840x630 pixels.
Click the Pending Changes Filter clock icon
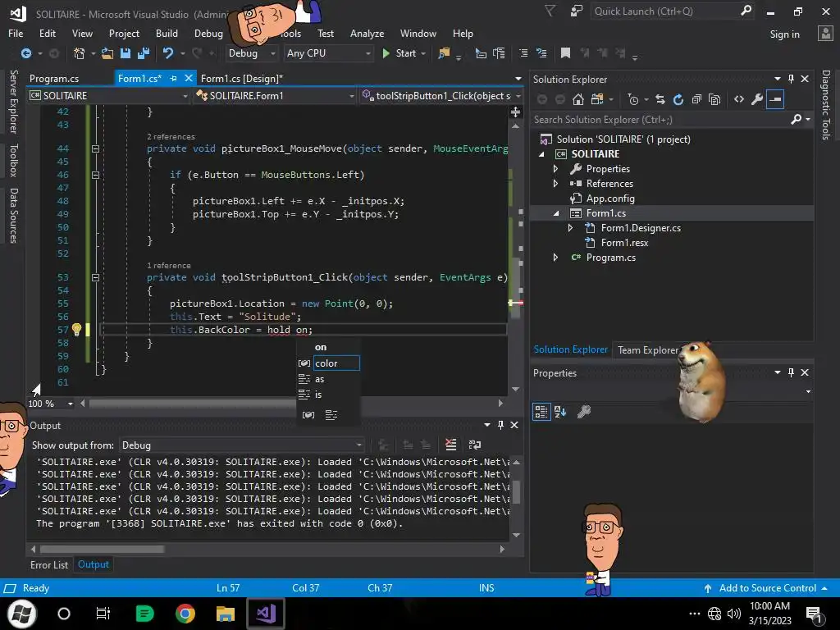(633, 99)
